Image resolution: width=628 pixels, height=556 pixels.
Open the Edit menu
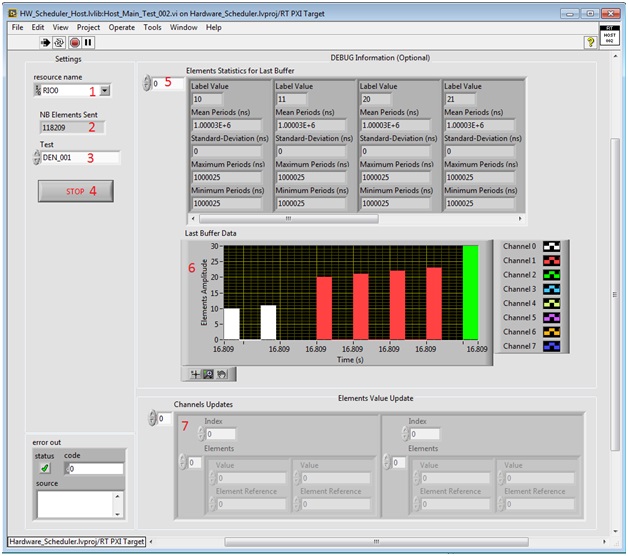point(38,27)
